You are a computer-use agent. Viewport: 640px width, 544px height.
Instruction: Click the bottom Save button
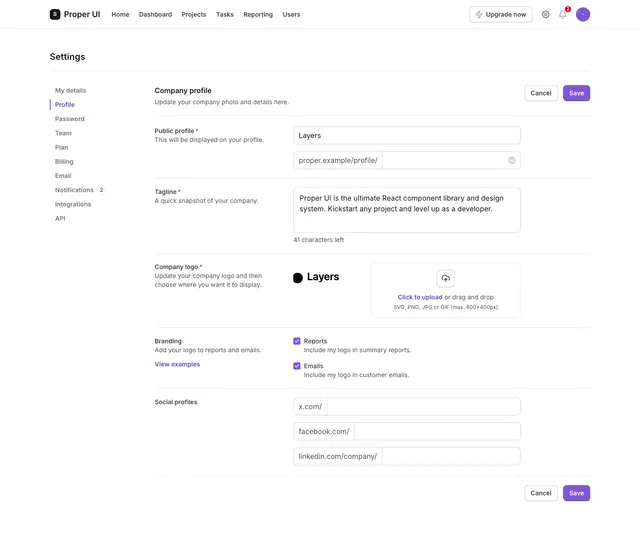pyautogui.click(x=576, y=493)
